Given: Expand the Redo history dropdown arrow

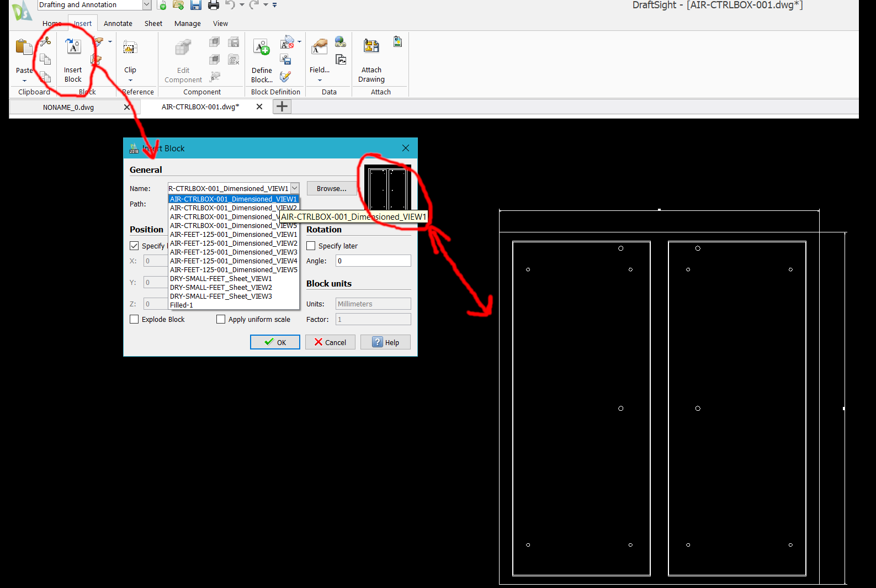Looking at the screenshot, I should point(266,5).
